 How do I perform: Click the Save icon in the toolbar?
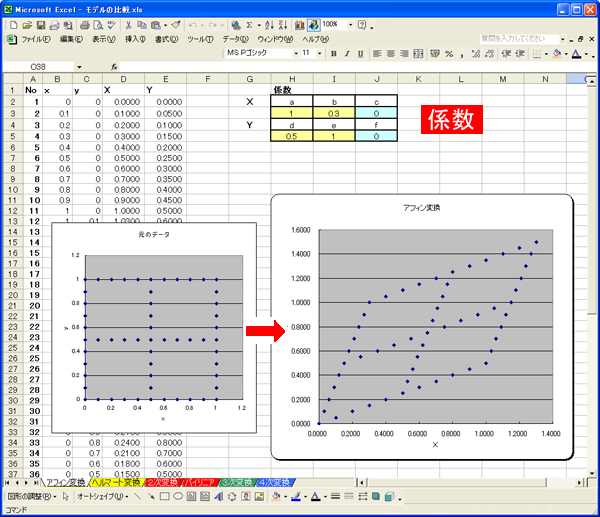click(40, 23)
